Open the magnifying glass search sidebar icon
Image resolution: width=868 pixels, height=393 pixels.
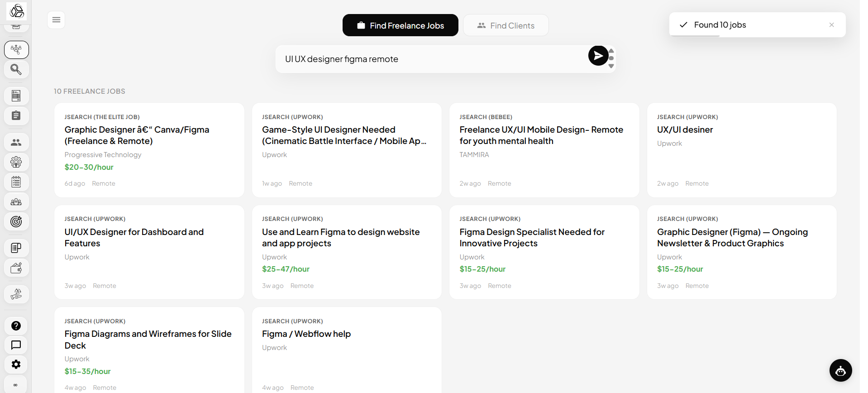pos(16,70)
